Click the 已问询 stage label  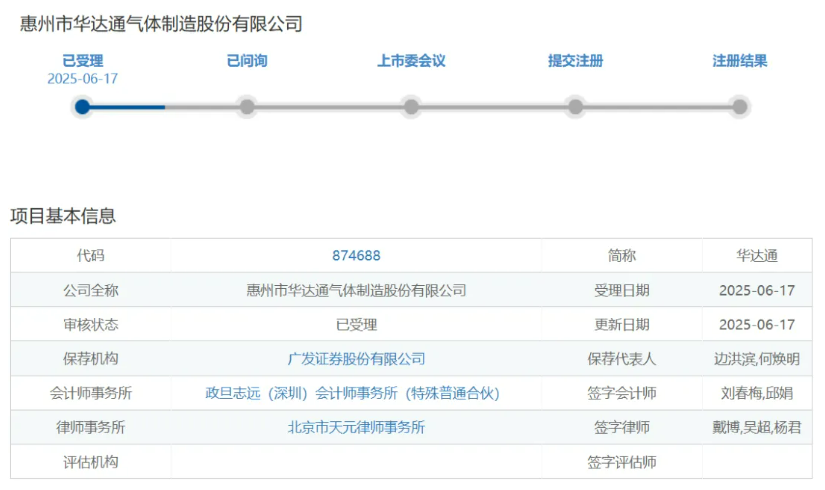pyautogui.click(x=247, y=61)
